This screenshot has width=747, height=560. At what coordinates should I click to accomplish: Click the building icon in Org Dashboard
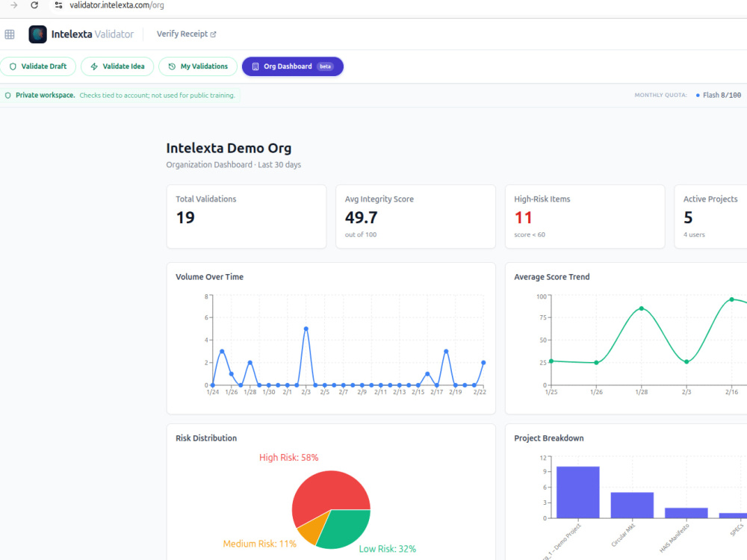pyautogui.click(x=255, y=66)
